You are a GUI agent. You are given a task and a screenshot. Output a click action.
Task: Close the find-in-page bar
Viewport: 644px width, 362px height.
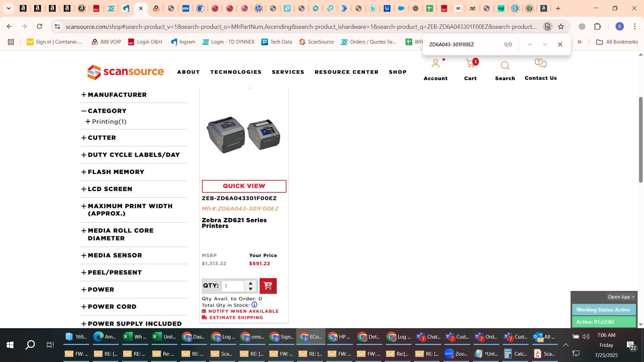[x=560, y=44]
